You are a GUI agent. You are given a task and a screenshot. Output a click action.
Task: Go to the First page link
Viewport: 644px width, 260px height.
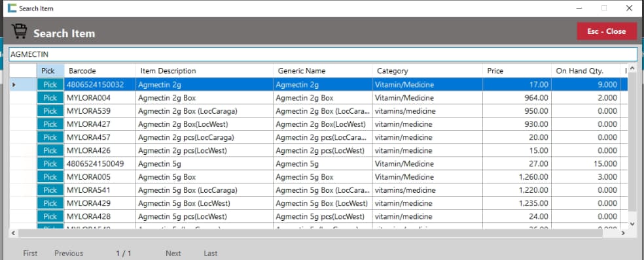point(30,253)
